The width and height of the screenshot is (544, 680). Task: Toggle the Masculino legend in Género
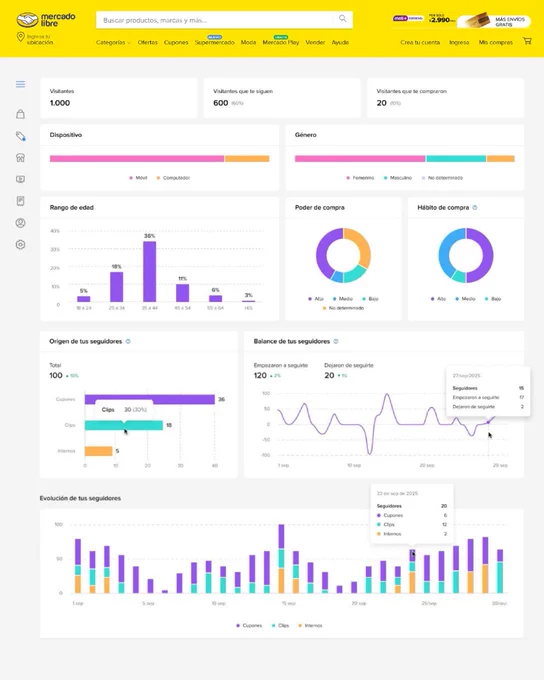[x=398, y=178]
